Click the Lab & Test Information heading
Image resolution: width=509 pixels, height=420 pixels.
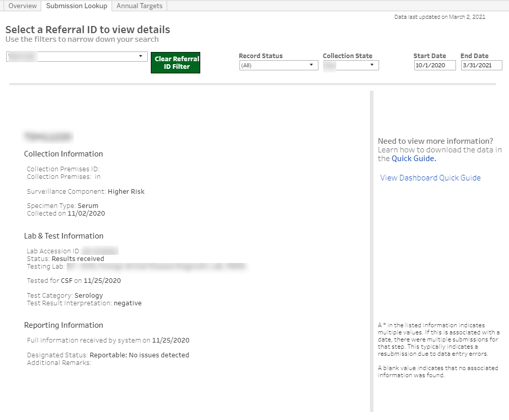[x=64, y=236]
